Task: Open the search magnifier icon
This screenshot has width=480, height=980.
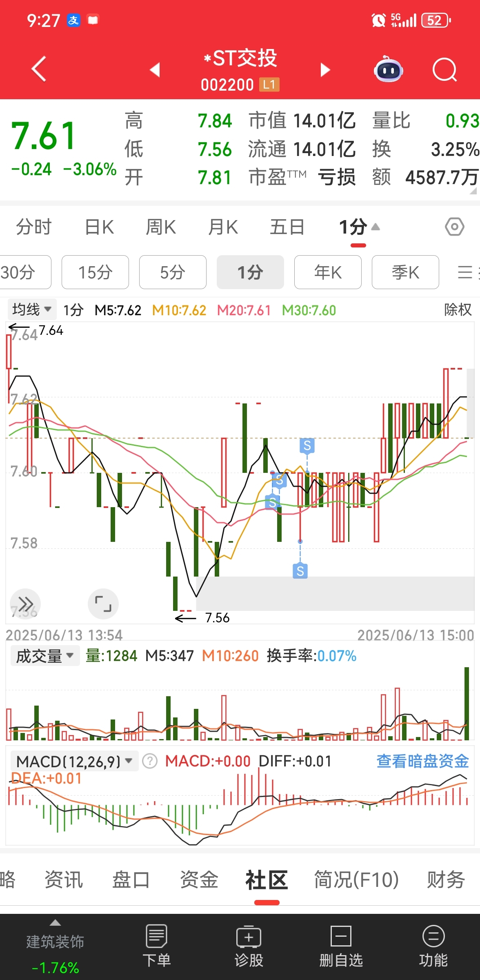Action: point(444,70)
